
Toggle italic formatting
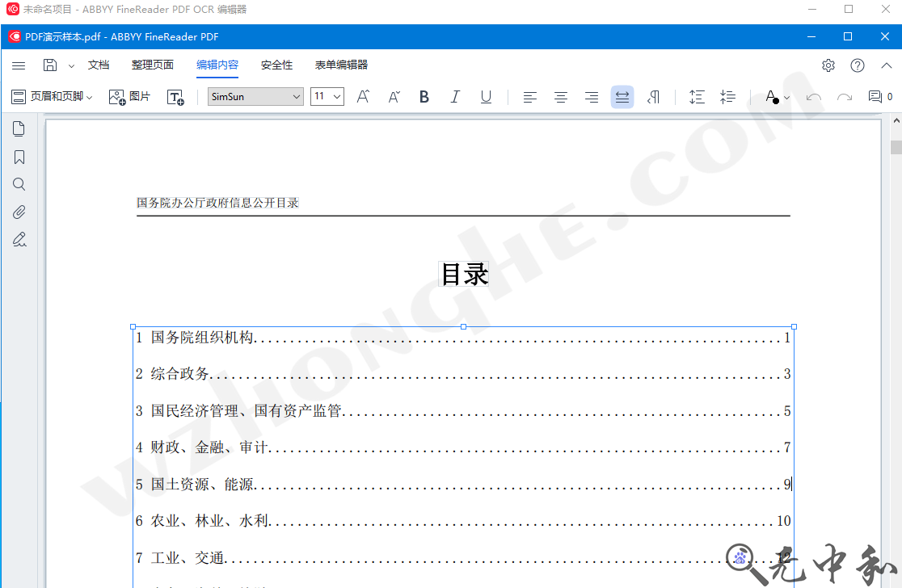(x=455, y=96)
